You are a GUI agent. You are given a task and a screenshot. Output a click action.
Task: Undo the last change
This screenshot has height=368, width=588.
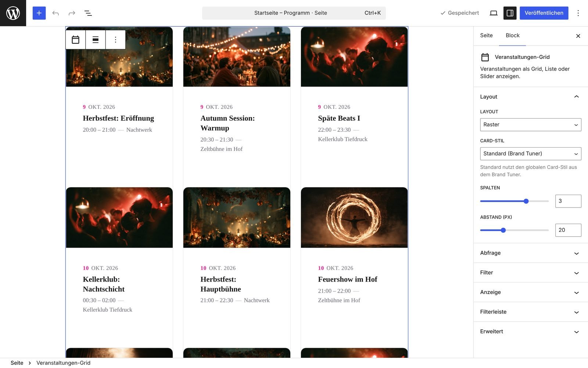click(55, 13)
